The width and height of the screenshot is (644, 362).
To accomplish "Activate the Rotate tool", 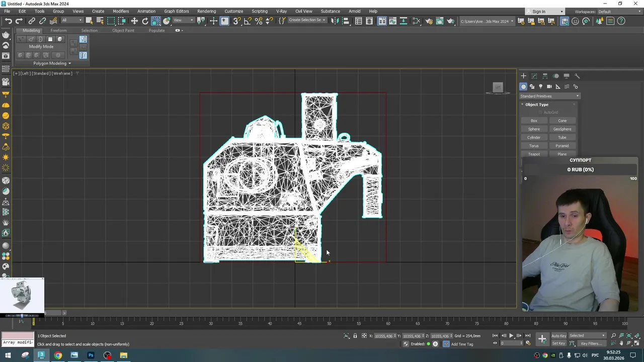I will click(145, 21).
